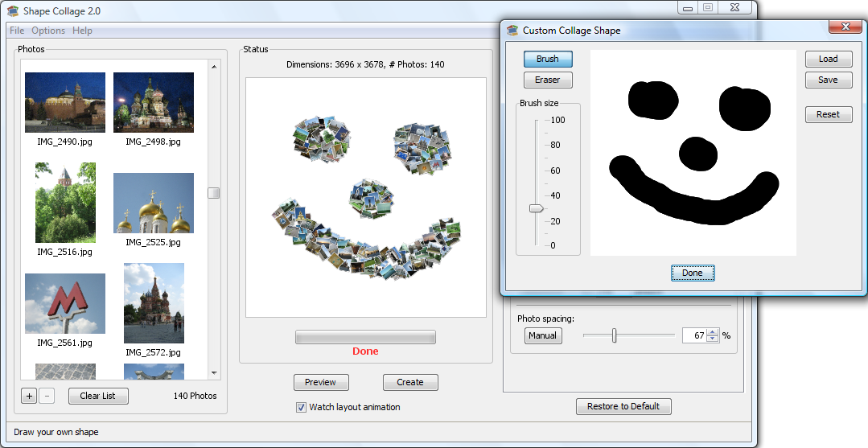Load a saved custom shape
Screen dimensions: 868x448
(828, 59)
